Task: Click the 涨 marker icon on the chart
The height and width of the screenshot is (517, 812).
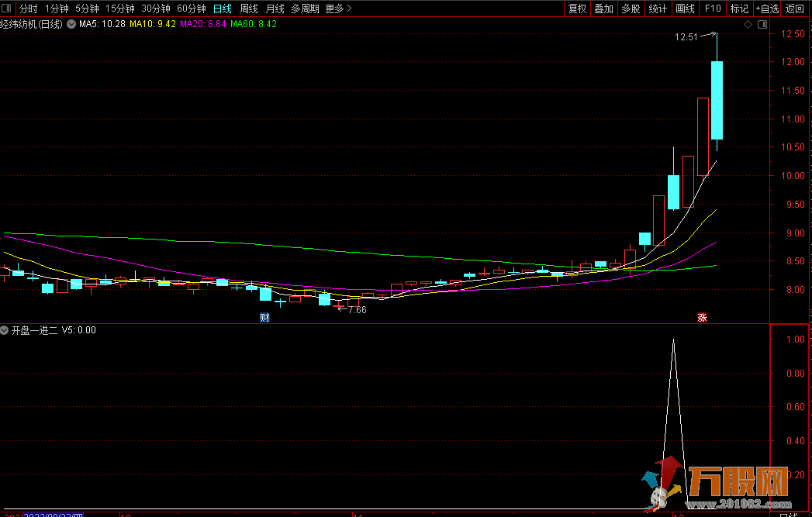Action: [x=702, y=318]
